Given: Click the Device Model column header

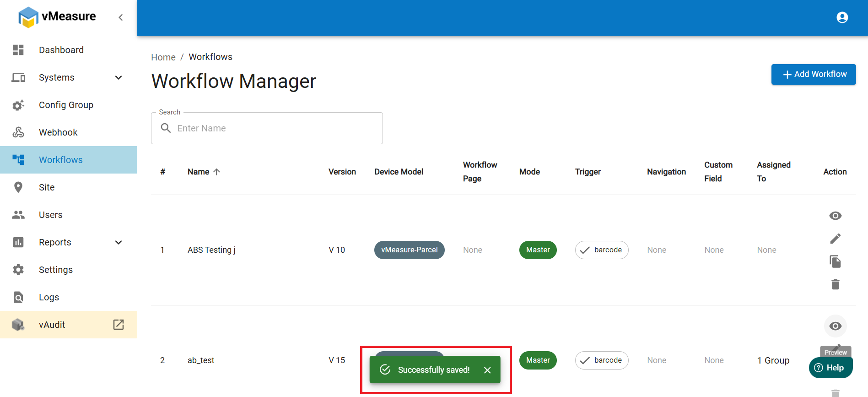Looking at the screenshot, I should pos(399,172).
